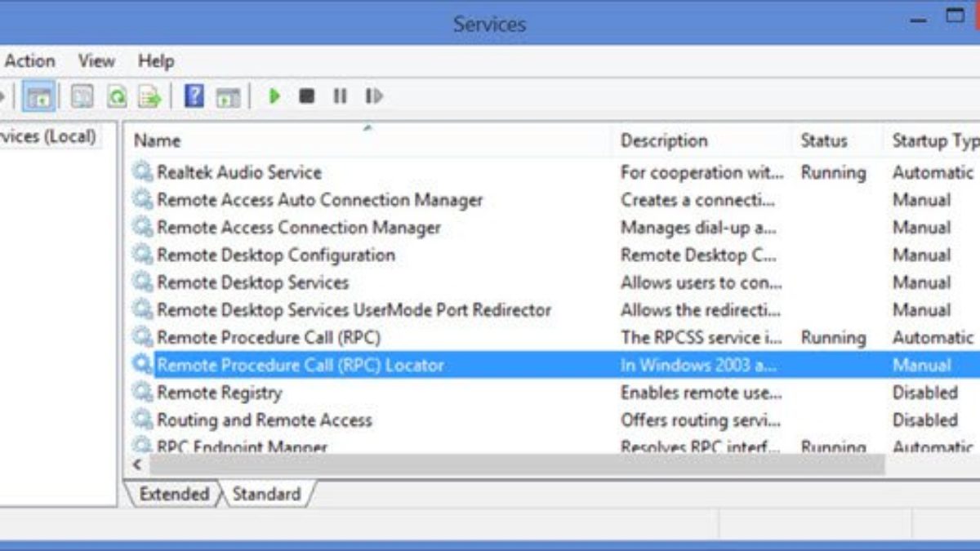Switch to the Standard tab
Image resolution: width=980 pixels, height=551 pixels.
266,494
